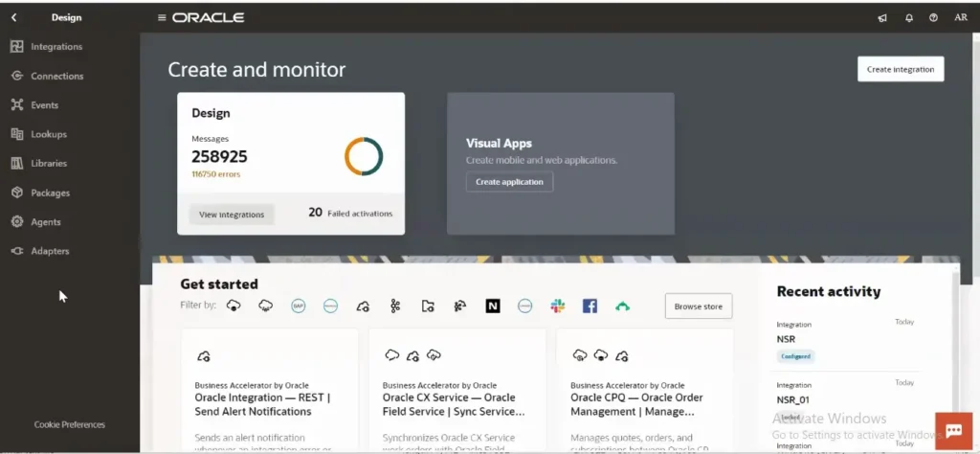Filter by the SAP icon
Screen dimensions: 980x454
[x=299, y=306]
